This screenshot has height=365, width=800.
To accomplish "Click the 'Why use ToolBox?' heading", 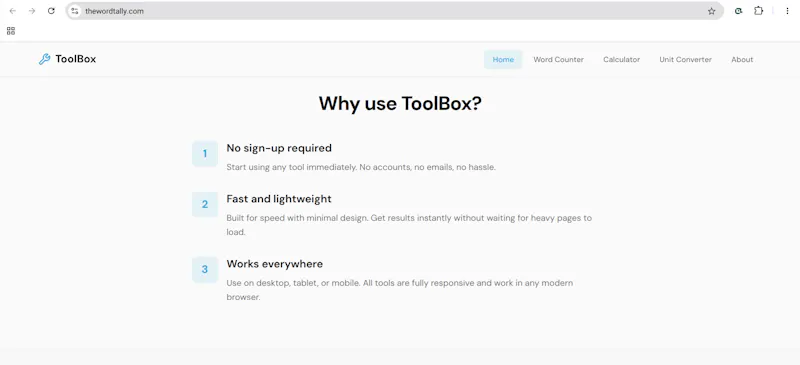I will click(x=400, y=104).
